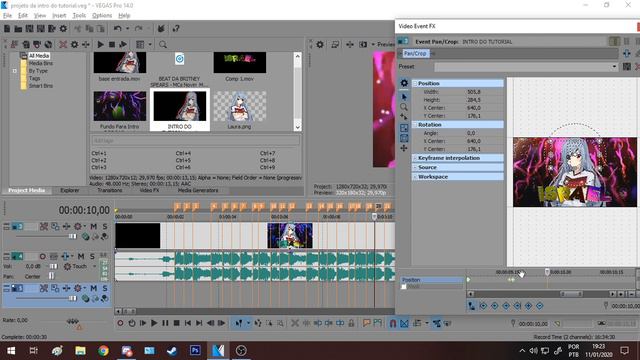Stop timeline playback
640x360 pixels.
coord(176,323)
